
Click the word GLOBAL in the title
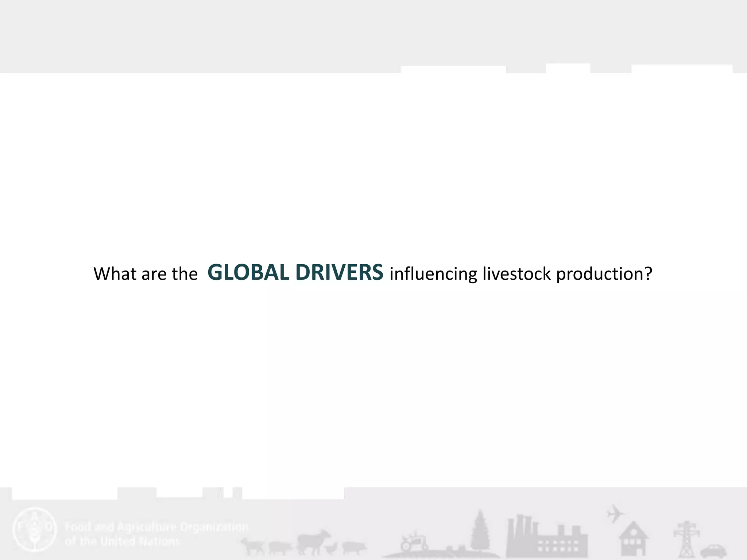tap(248, 272)
